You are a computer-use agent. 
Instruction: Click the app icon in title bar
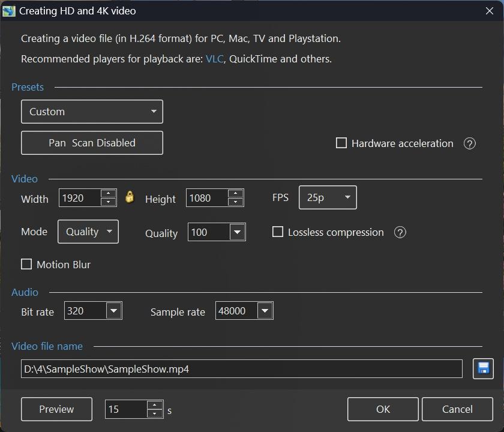[9, 11]
